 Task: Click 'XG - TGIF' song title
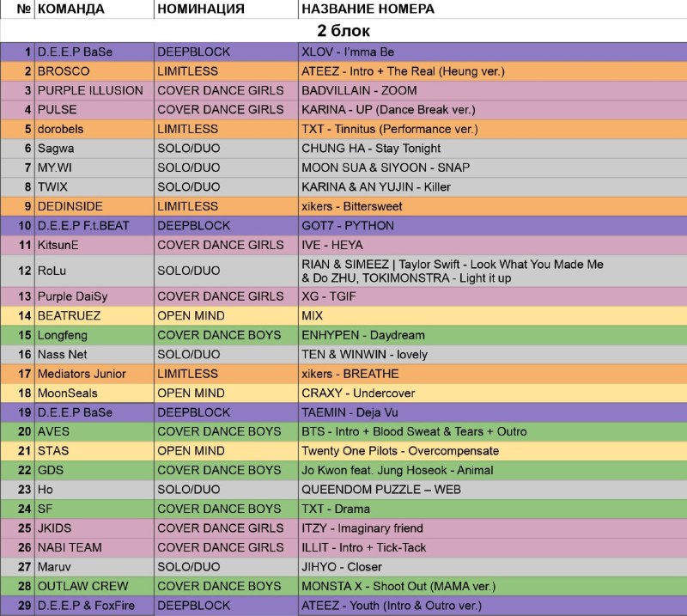coord(329,296)
